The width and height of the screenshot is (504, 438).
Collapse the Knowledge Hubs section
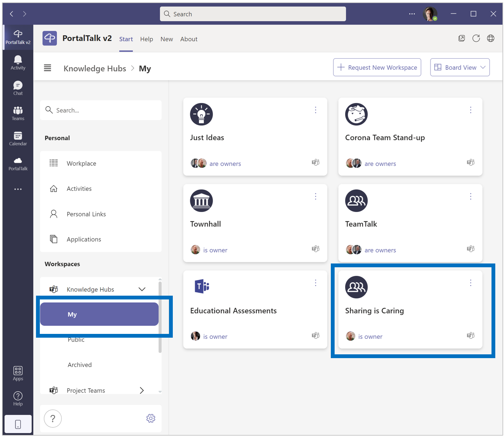142,289
